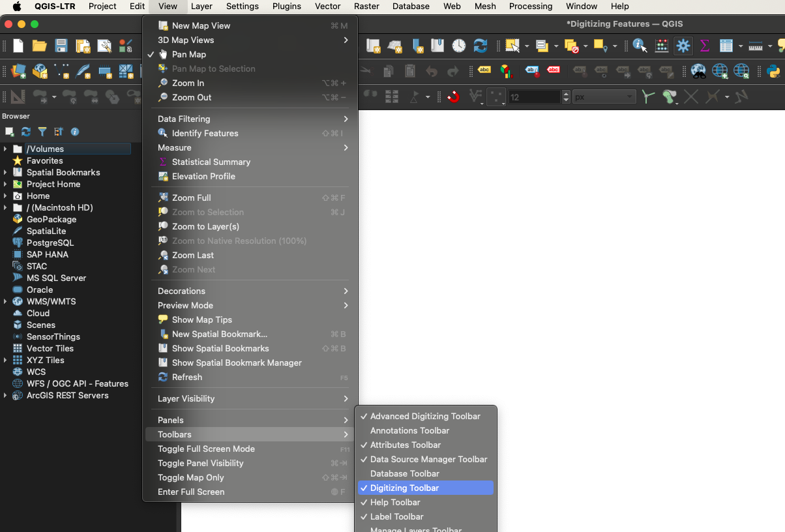
Task: Toggle the Data Source Manager Toolbar option
Action: click(426, 459)
